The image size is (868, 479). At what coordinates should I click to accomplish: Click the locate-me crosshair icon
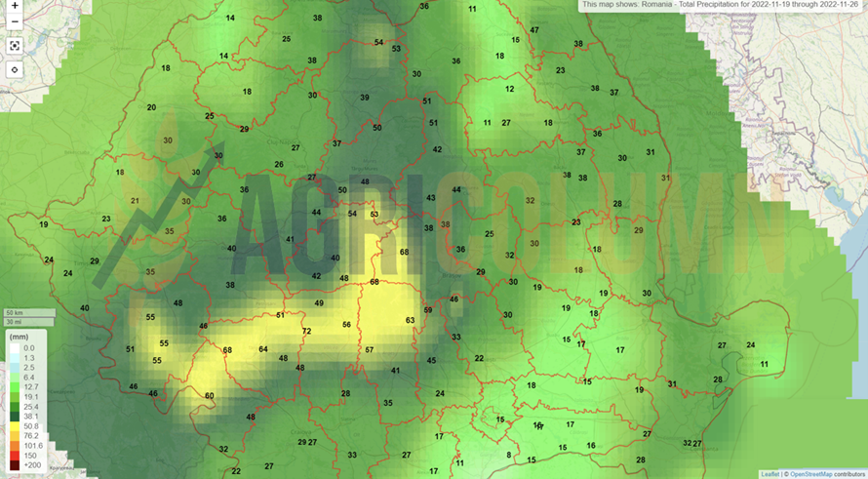(15, 70)
